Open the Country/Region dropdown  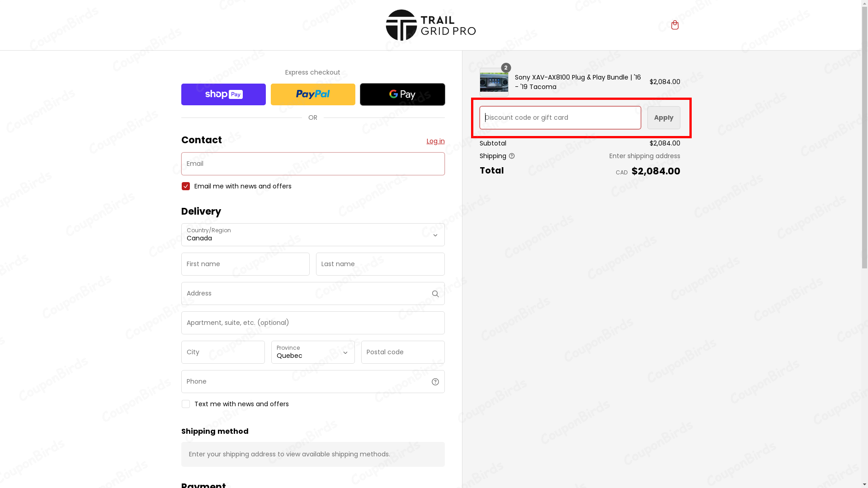point(313,235)
